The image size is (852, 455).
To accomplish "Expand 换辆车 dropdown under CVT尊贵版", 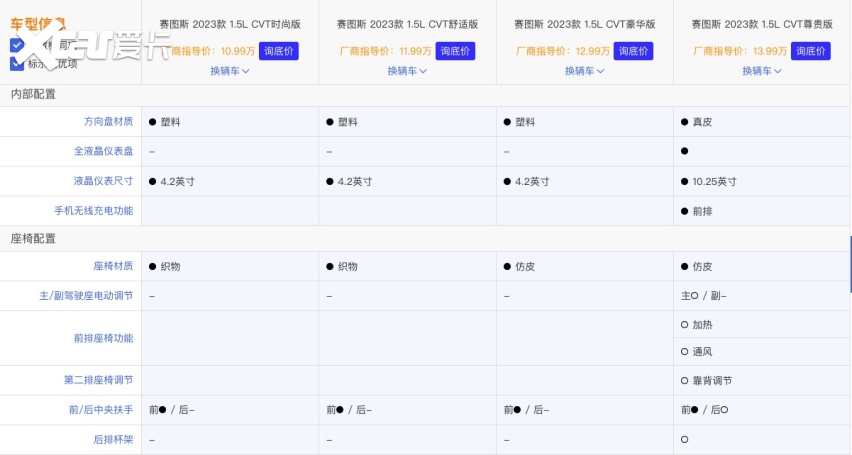I will click(762, 71).
